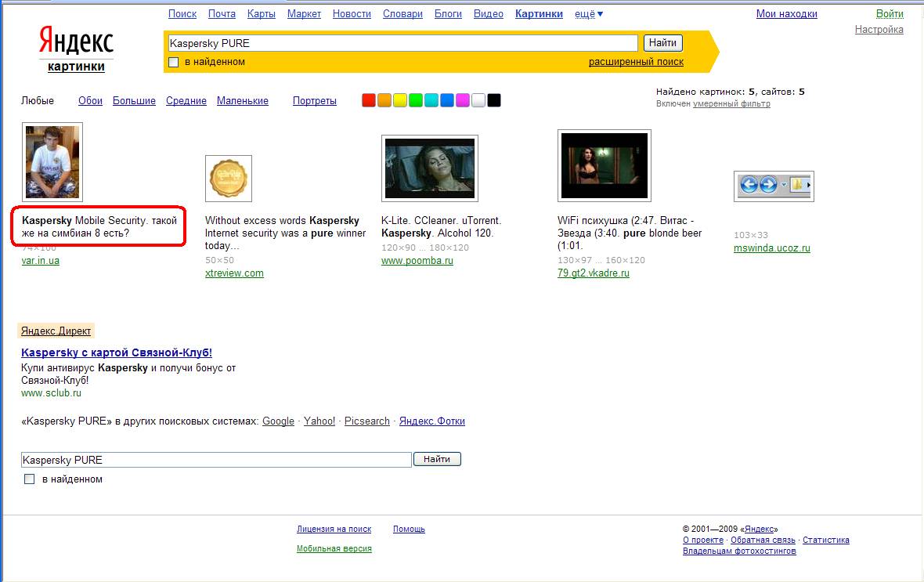924x582 pixels.
Task: Choose the green color filter swatch
Action: 416,100
